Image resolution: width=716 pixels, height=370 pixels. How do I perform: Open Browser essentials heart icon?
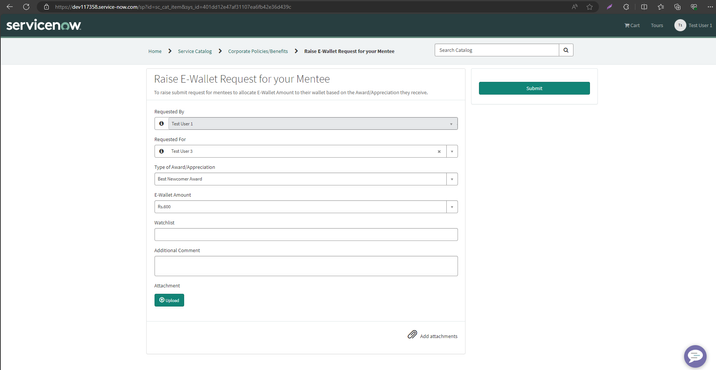[x=694, y=7]
